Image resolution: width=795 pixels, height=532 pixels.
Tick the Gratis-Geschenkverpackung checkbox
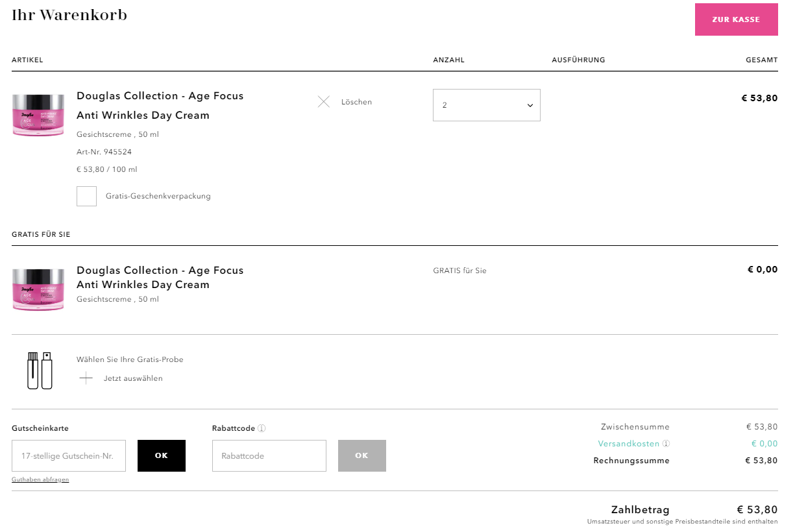pos(86,196)
